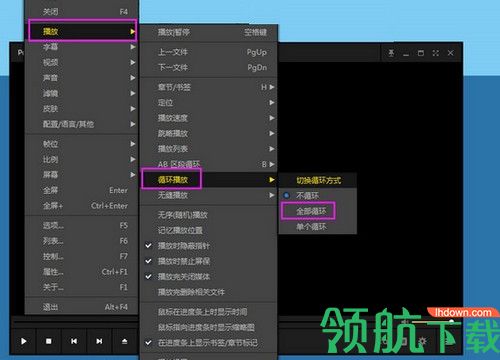Choose 全部循环 loop mode

click(x=318, y=211)
